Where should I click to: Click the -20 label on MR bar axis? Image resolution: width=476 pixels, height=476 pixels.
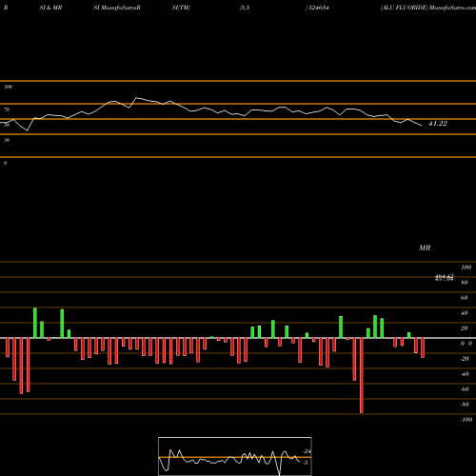point(465,359)
